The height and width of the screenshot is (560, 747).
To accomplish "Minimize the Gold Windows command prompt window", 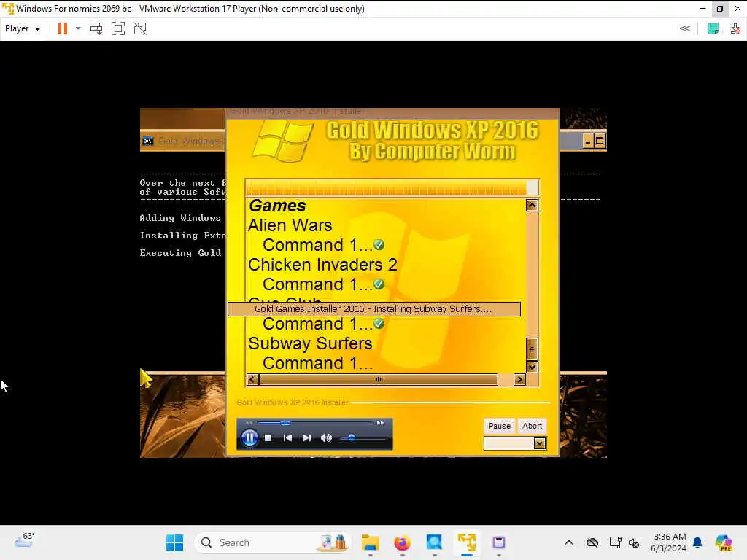I will coord(588,141).
